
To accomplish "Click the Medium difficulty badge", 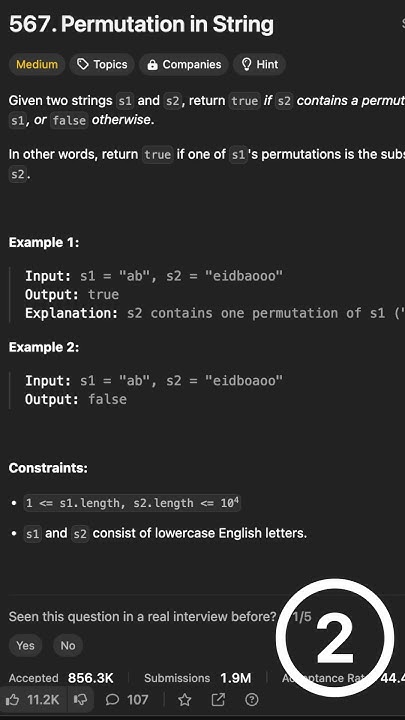I will [x=37, y=64].
